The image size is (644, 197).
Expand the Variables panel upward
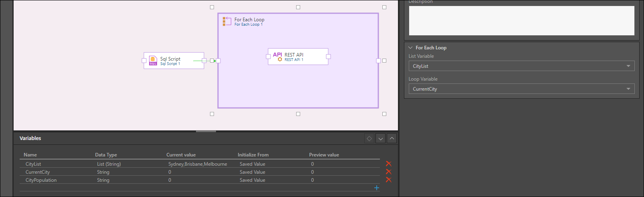coord(392,138)
